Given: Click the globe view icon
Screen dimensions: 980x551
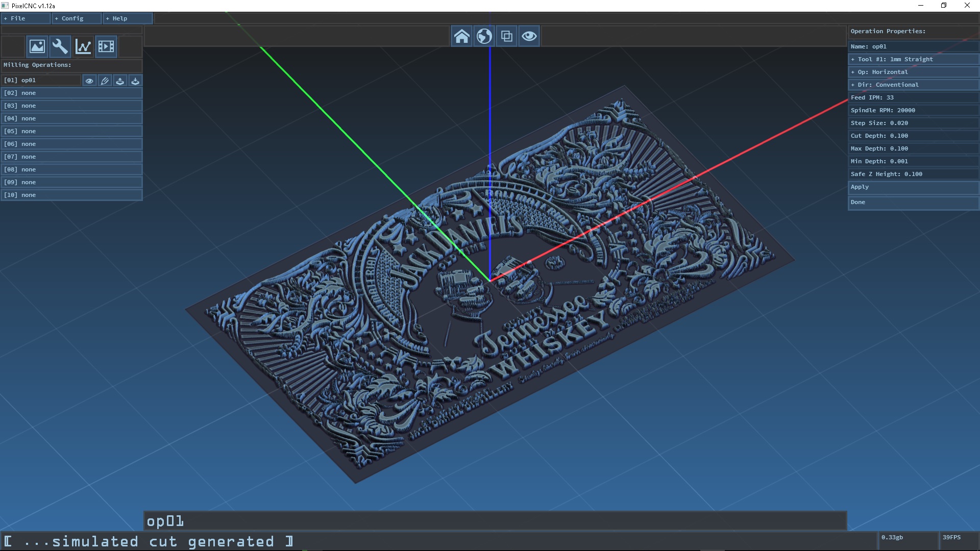Looking at the screenshot, I should click(484, 36).
